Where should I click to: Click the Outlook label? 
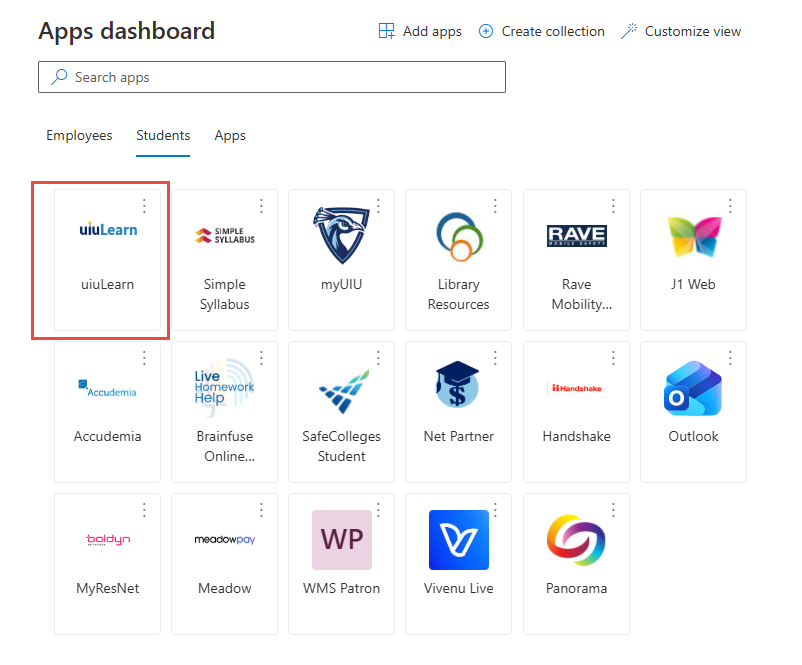point(694,436)
